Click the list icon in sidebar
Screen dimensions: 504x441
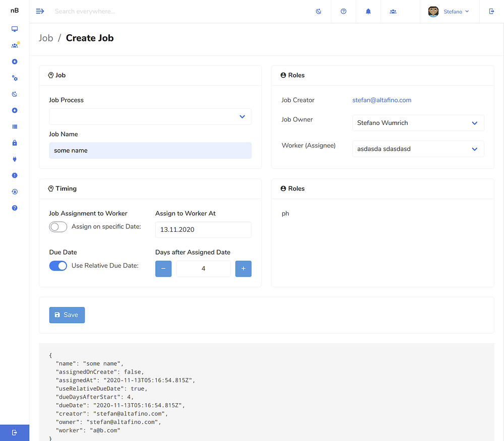click(15, 127)
